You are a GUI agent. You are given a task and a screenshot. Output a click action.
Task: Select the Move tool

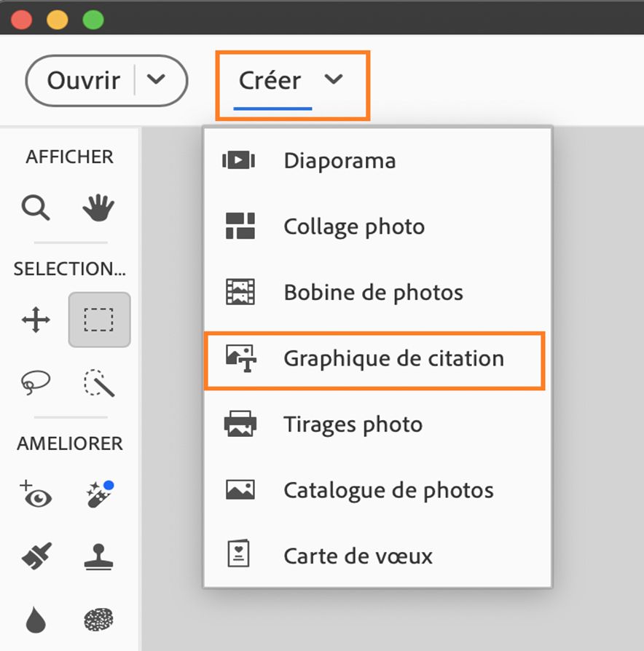(x=35, y=320)
